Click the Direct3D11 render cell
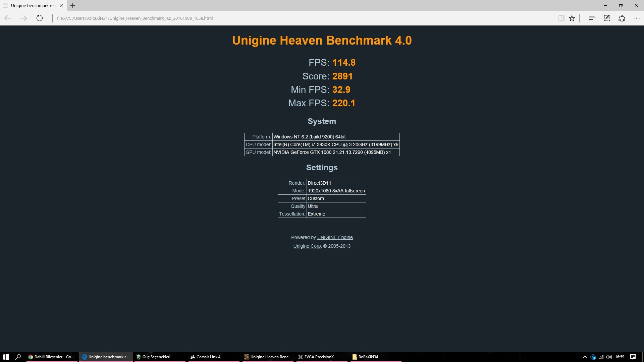644x362 pixels. point(336,183)
